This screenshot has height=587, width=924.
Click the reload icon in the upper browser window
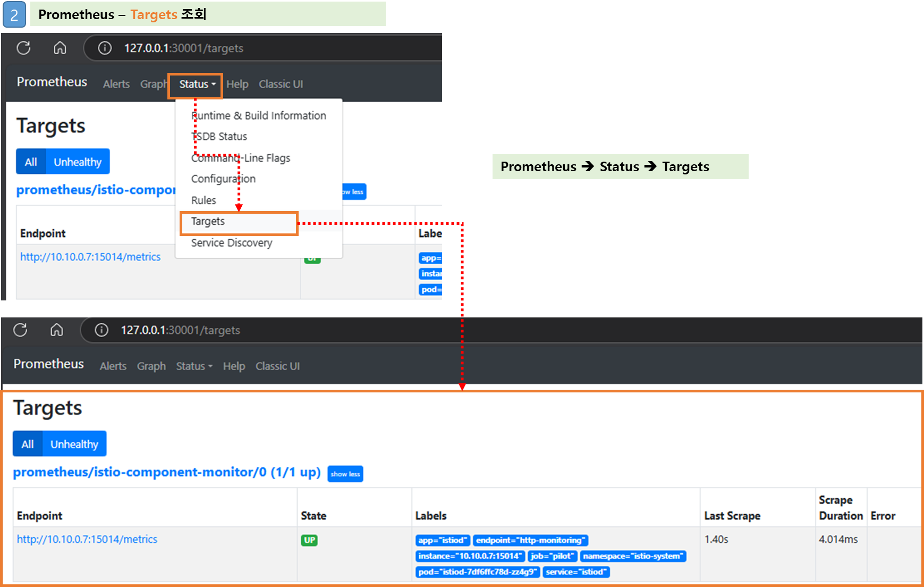23,48
